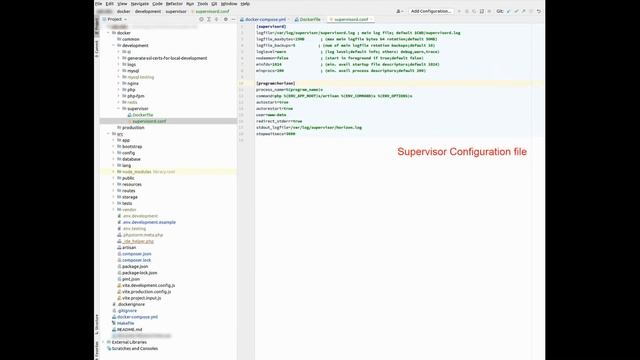This screenshot has height=360, width=640.
Task: Click the Git push arrow icon
Action: tap(524, 11)
